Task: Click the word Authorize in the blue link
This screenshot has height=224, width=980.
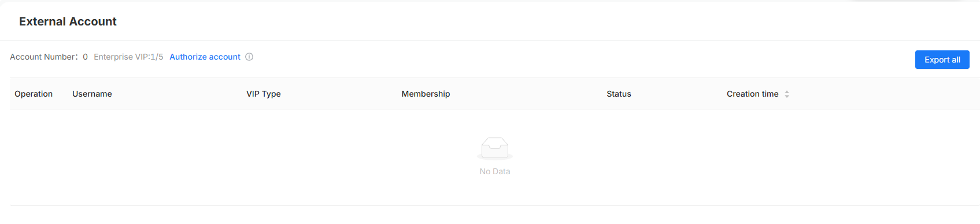Action: (x=188, y=57)
